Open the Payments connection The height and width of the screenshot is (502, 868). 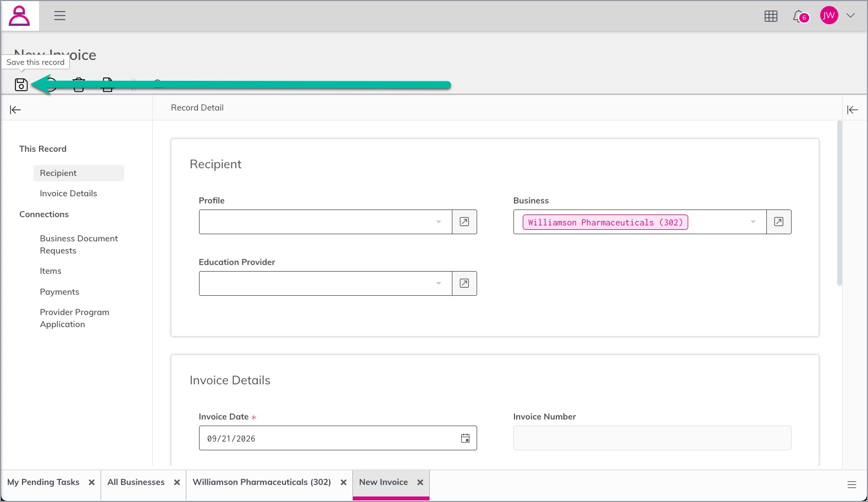pyautogui.click(x=59, y=292)
